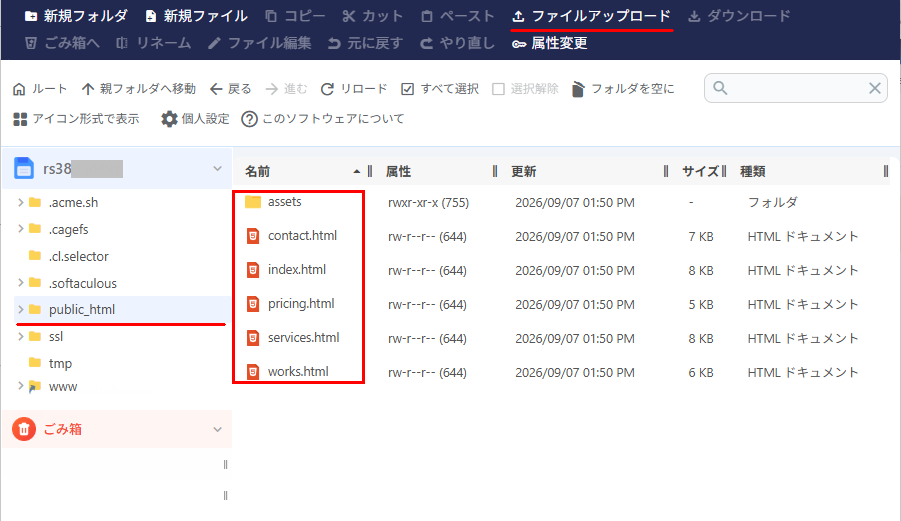This screenshot has width=901, height=521.
Task: Click the services.html HTML file icon
Action: (x=253, y=338)
